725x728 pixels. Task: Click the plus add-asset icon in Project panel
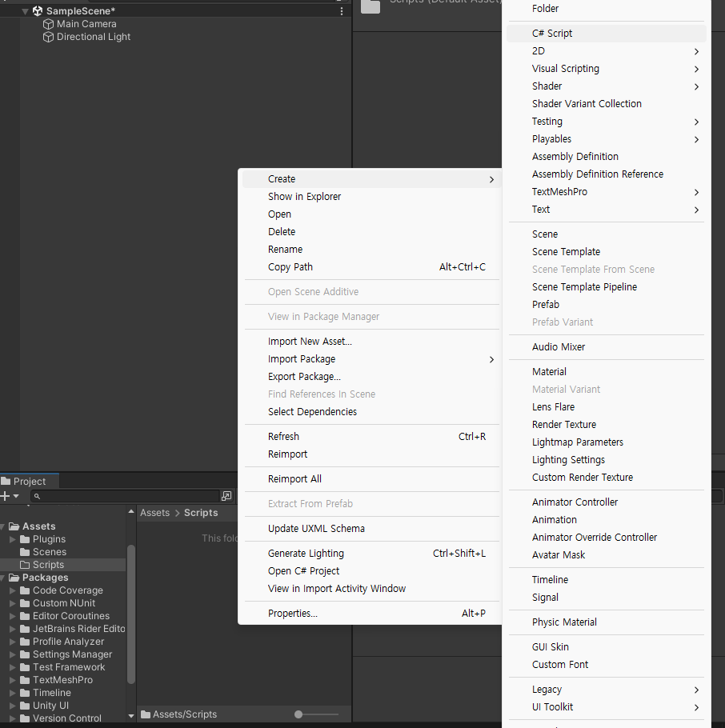(x=5, y=496)
